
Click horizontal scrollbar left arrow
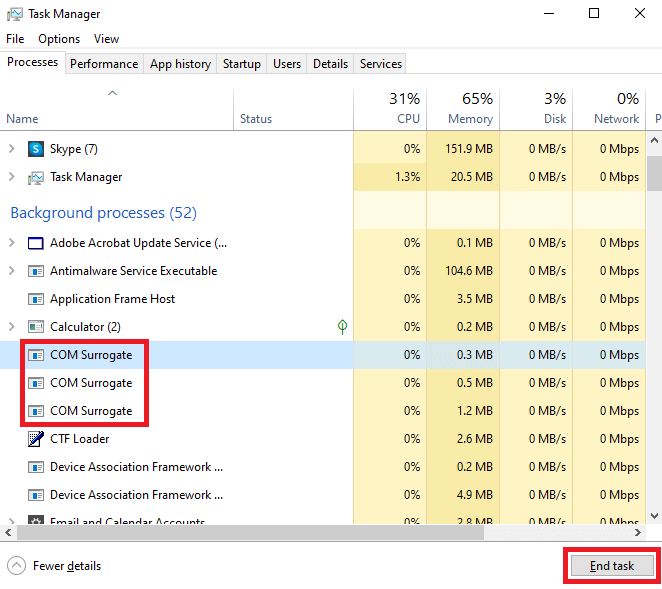8,533
